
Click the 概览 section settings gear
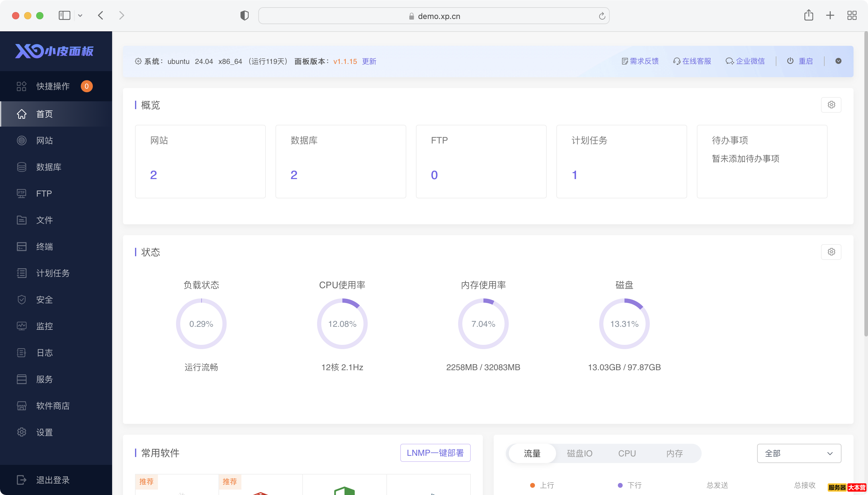tap(831, 105)
